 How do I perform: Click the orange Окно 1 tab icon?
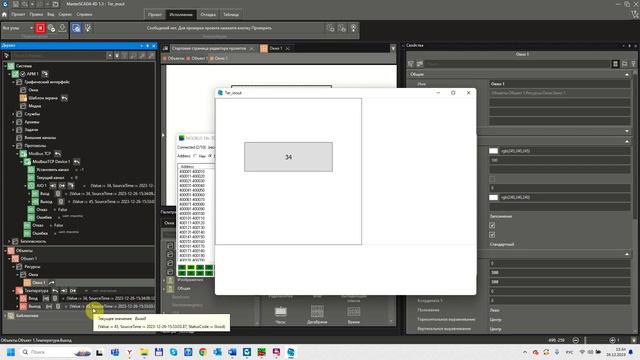(x=264, y=49)
